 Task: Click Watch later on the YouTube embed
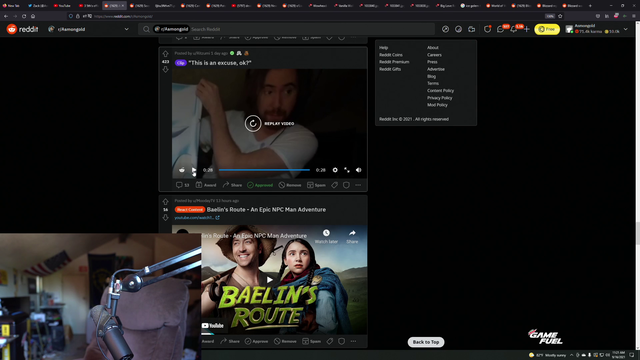326,236
